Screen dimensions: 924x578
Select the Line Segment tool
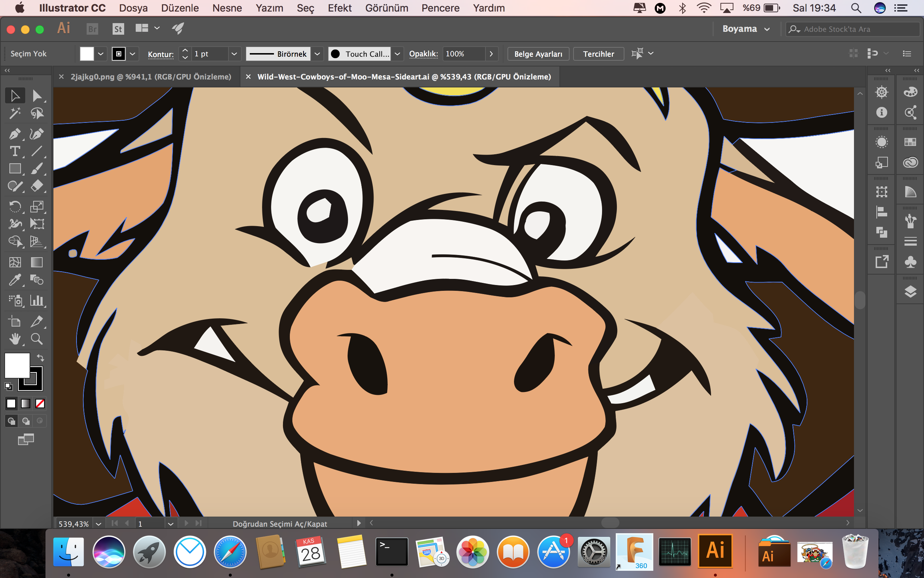pos(37,151)
